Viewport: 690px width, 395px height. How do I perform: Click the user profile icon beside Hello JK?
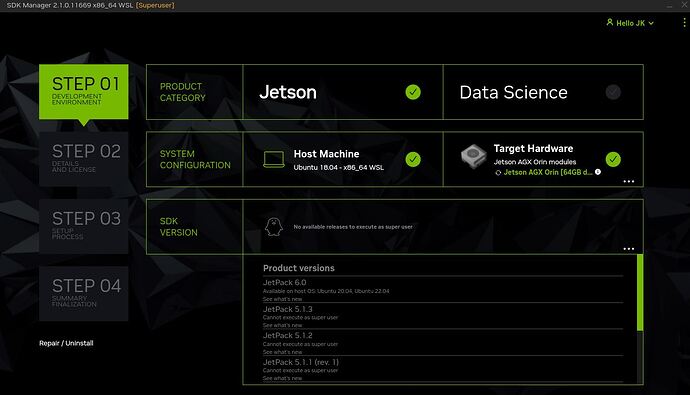pos(609,22)
